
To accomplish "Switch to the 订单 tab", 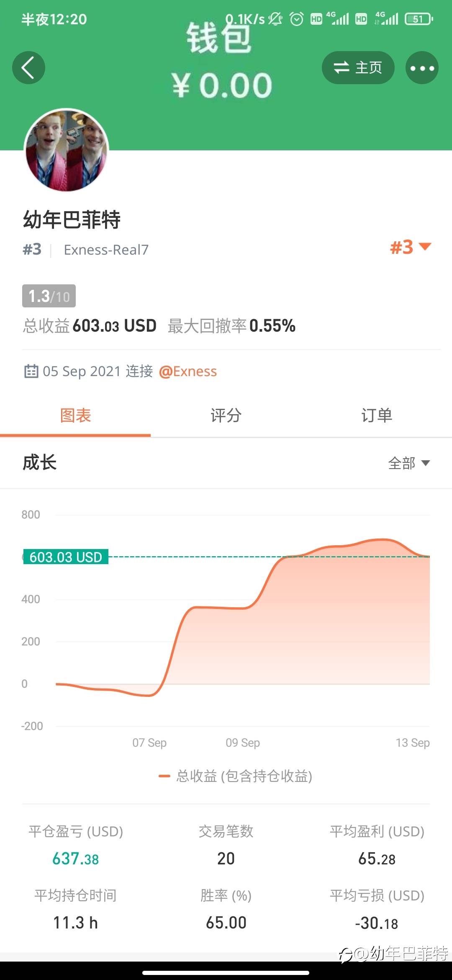I will 377,415.
